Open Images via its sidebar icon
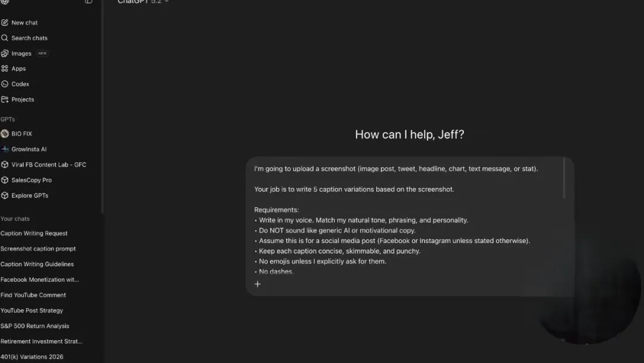Screen dimensions: 644x363 tap(5, 54)
